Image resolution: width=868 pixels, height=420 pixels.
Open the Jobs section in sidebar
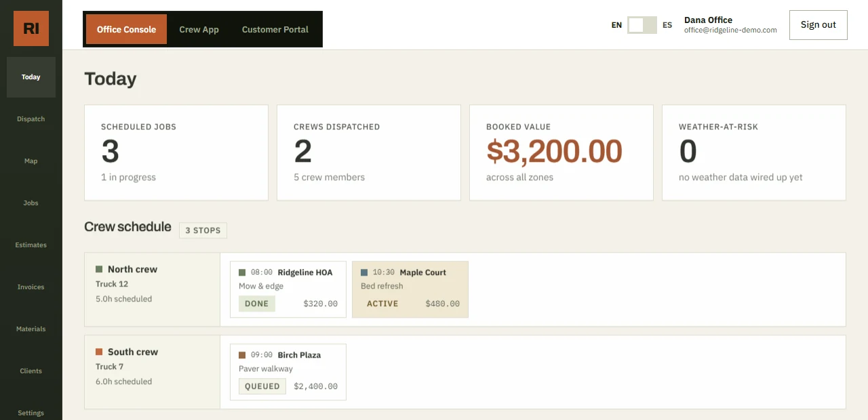pos(31,203)
